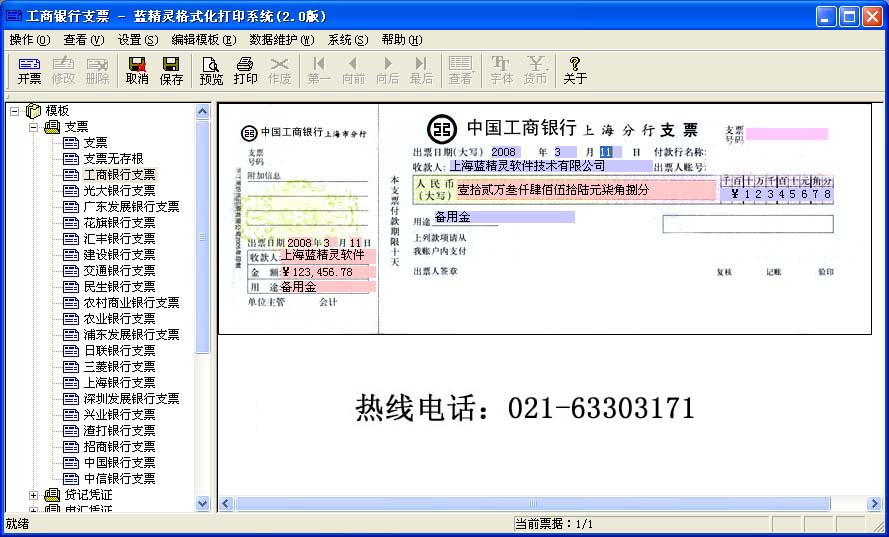The image size is (889, 537).
Task: Open the 帮助 menu
Action: click(x=401, y=40)
